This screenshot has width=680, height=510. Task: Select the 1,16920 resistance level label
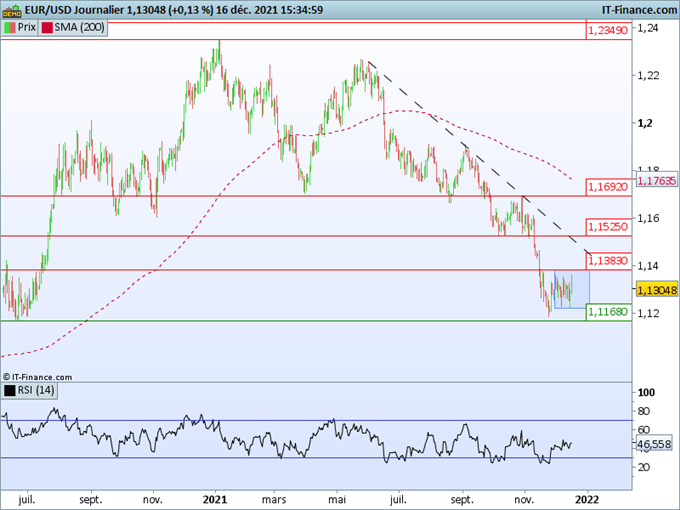coord(608,187)
